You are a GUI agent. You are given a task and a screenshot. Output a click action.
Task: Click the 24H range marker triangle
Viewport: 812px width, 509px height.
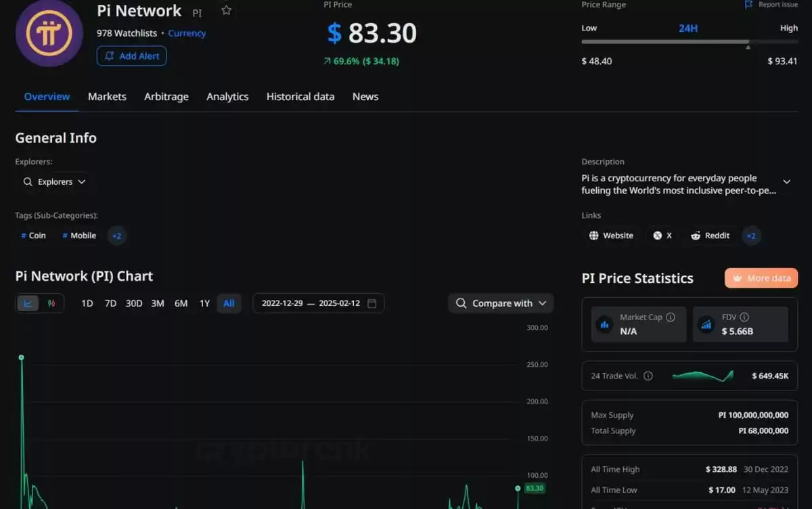[748, 47]
